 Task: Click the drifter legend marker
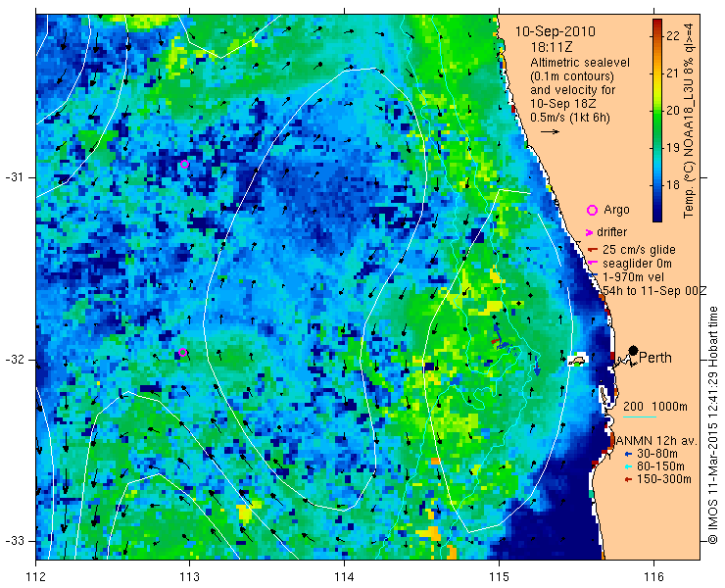pos(590,232)
